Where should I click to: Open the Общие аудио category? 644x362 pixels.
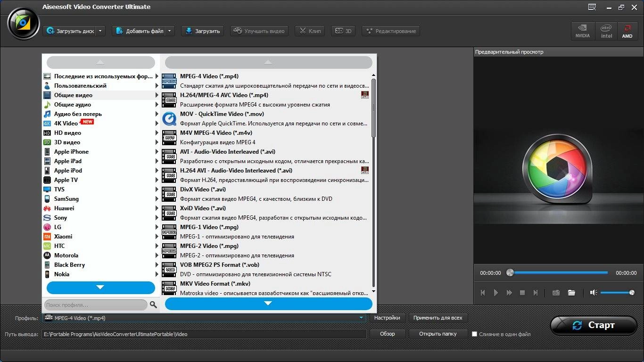pyautogui.click(x=101, y=105)
